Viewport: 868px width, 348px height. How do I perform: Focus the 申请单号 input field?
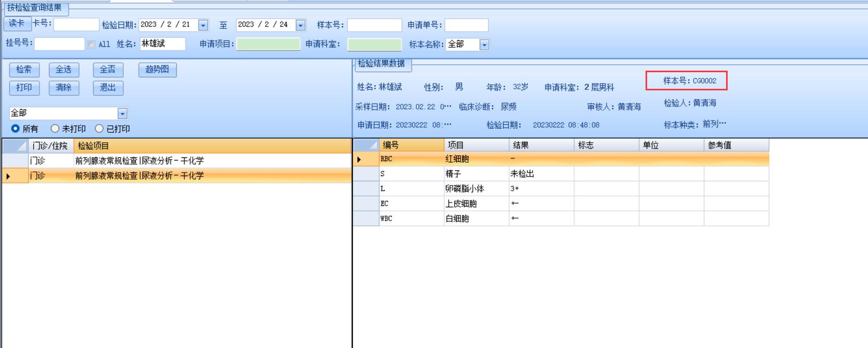pyautogui.click(x=466, y=25)
